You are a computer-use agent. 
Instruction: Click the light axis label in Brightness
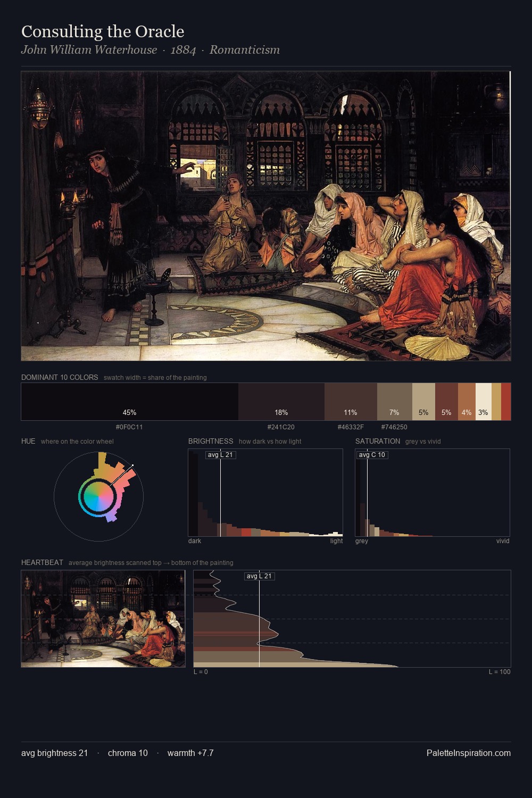coord(336,541)
